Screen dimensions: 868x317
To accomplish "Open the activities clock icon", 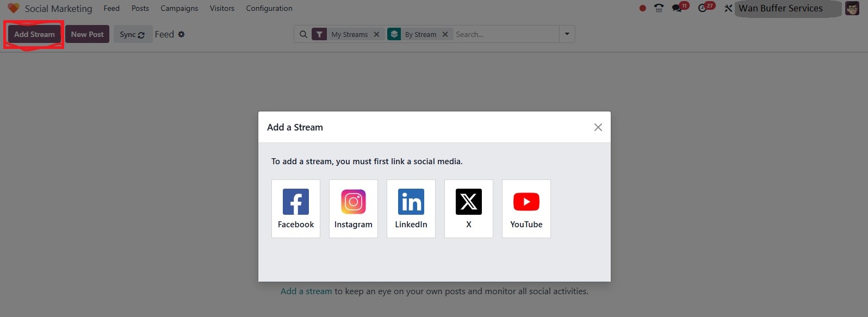I will click(703, 8).
